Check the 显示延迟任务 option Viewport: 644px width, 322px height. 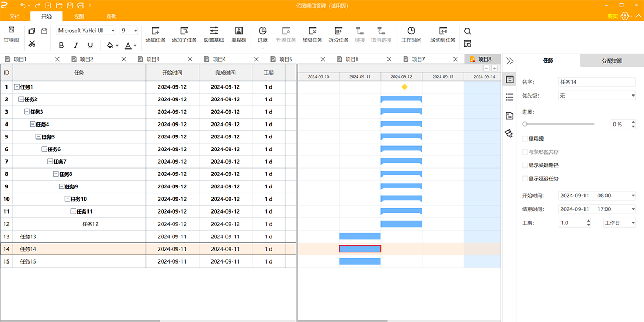click(x=525, y=179)
